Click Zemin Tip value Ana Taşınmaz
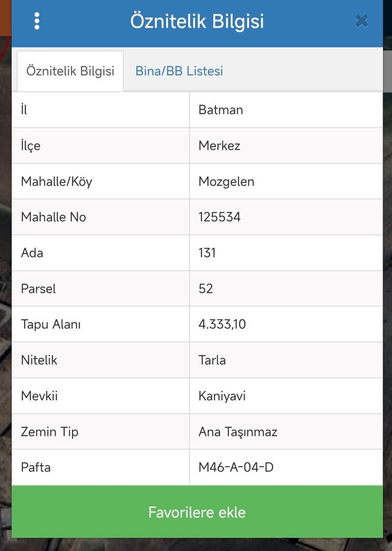This screenshot has width=392, height=551. point(238,432)
